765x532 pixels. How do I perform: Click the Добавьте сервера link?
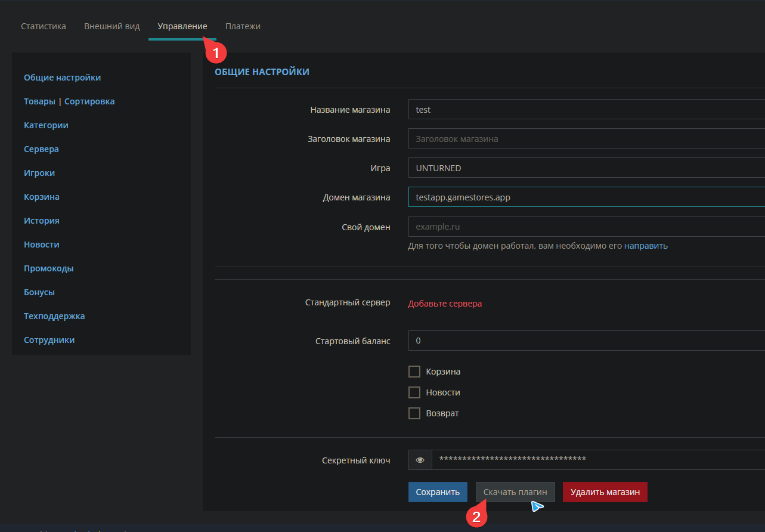445,304
